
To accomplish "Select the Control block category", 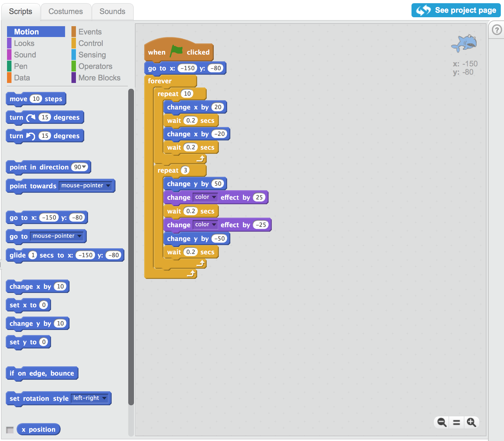I will click(91, 43).
